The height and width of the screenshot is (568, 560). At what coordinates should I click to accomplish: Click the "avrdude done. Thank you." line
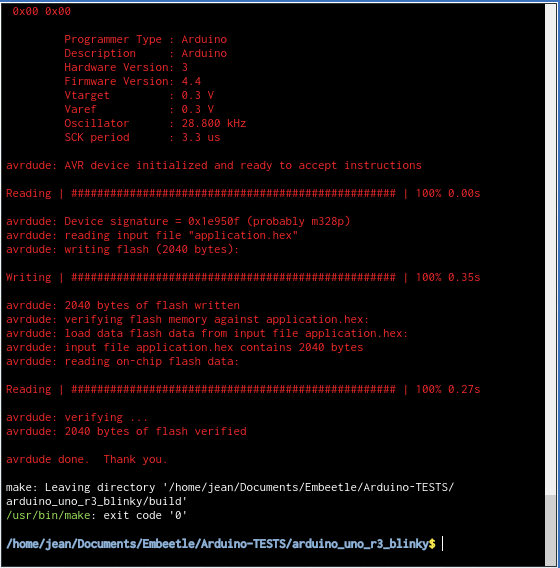(x=87, y=459)
